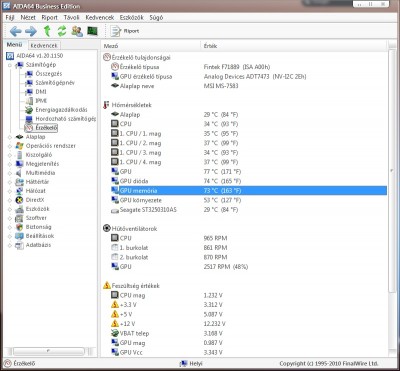Click the sensor list vertical scrollbar
This screenshot has height=371, width=400.
point(392,170)
